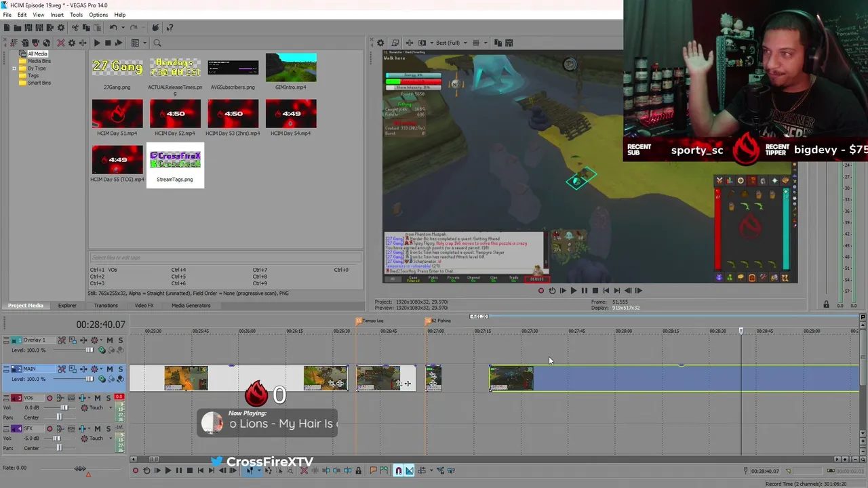Mute the VOs audio track

[x=97, y=398]
